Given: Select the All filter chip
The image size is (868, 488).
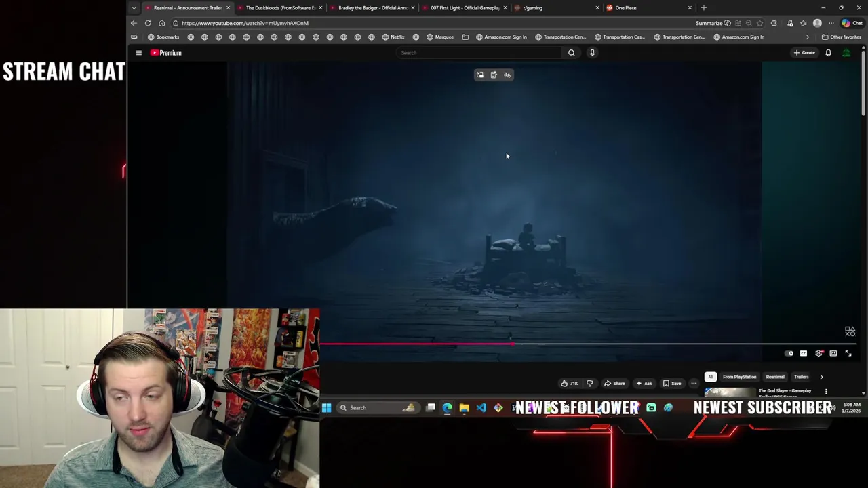Looking at the screenshot, I should [711, 377].
